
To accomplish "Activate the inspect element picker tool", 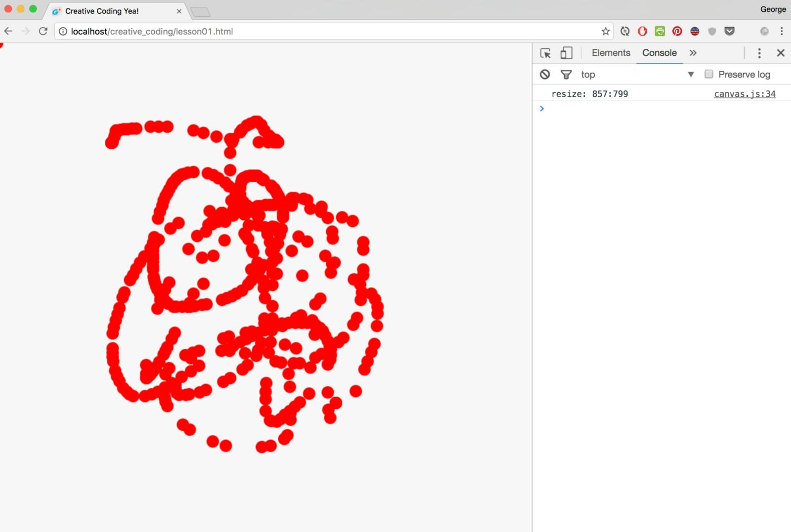I will tap(545, 53).
